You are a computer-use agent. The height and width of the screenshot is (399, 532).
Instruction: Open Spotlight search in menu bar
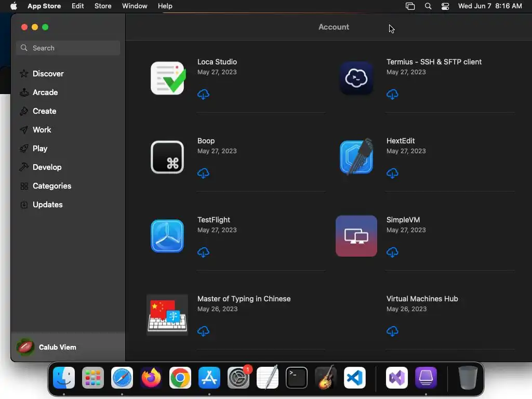[428, 6]
